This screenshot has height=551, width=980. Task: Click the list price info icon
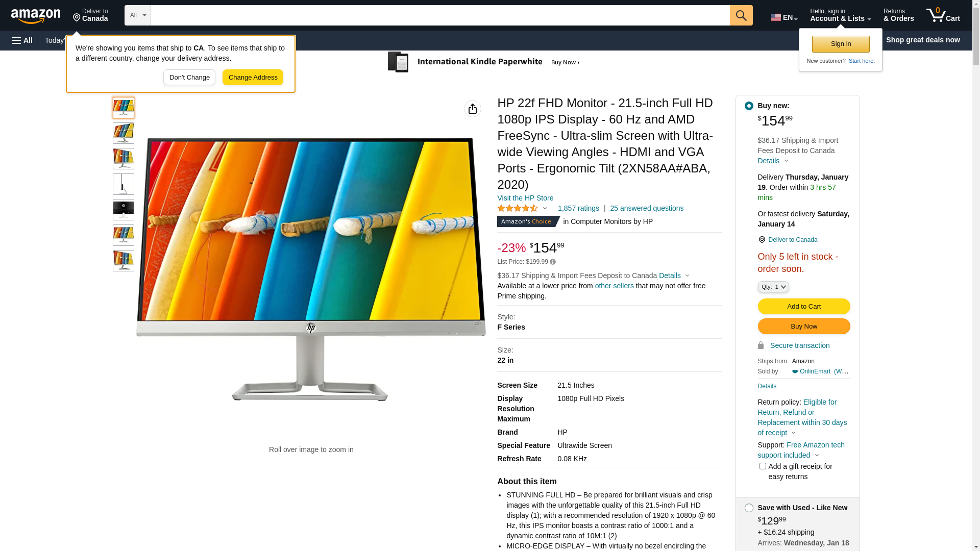pyautogui.click(x=553, y=262)
